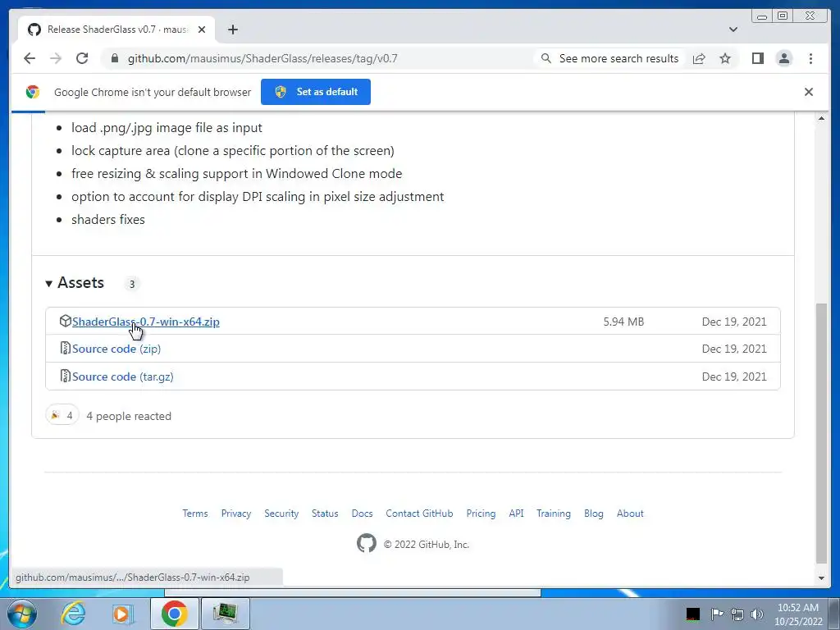Click the Chrome taskbar icon

coord(174,614)
